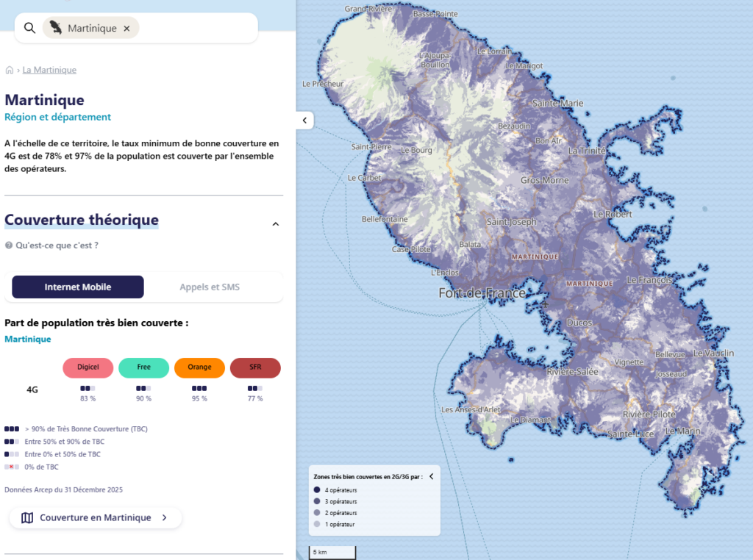753x560 pixels.
Task: Click Fort-de-France label on the map
Action: pos(482,293)
